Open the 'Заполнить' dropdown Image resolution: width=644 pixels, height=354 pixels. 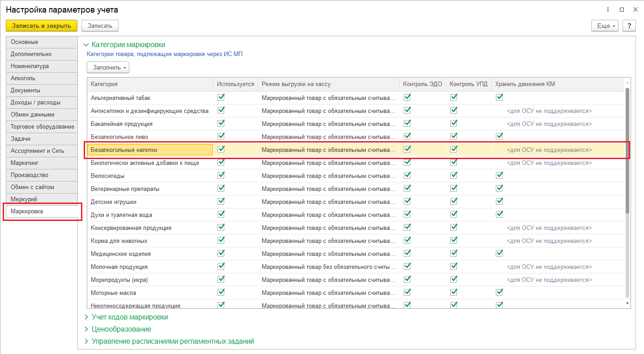point(108,68)
